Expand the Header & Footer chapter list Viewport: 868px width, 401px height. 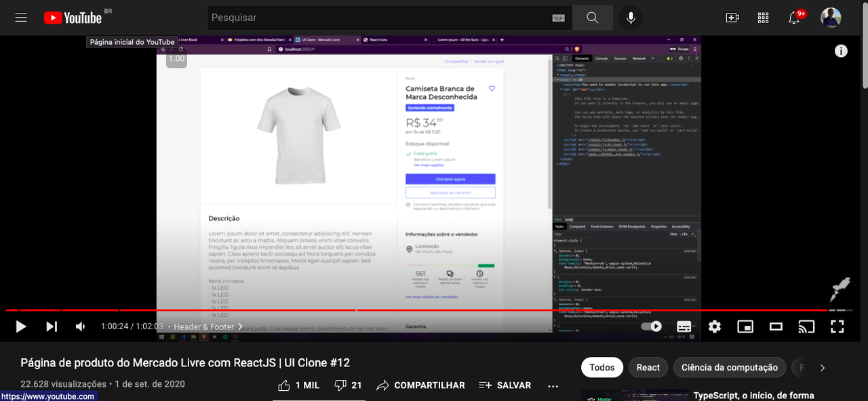coord(208,326)
